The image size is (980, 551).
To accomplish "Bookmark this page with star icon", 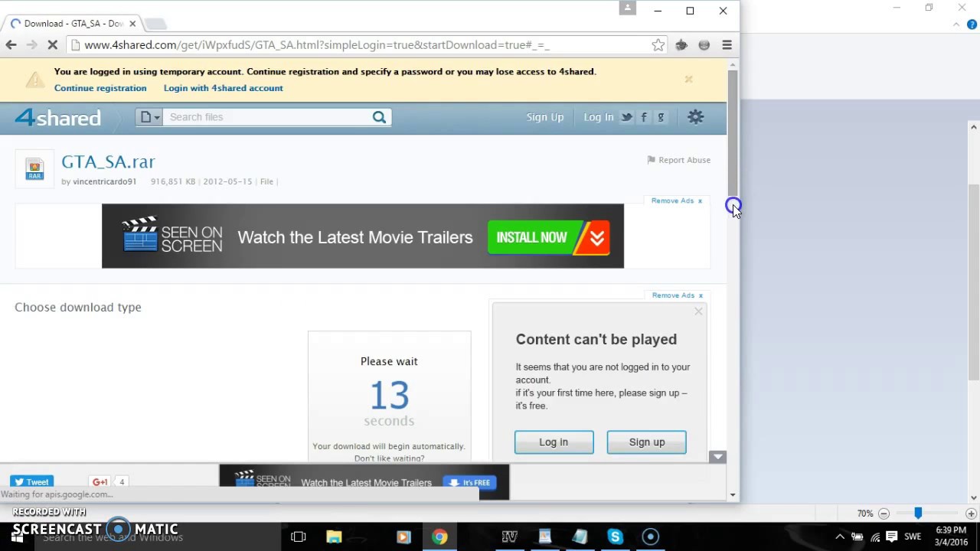I will click(x=658, y=45).
